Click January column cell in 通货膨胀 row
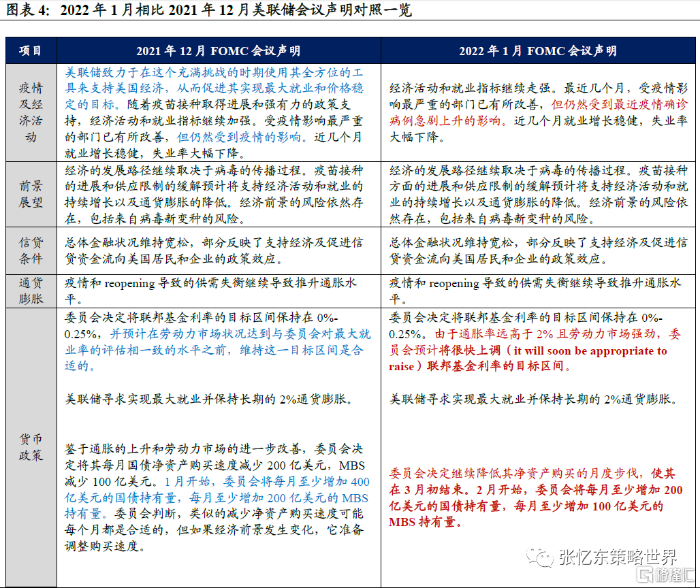Screen dimensions: 700x588 [538, 291]
